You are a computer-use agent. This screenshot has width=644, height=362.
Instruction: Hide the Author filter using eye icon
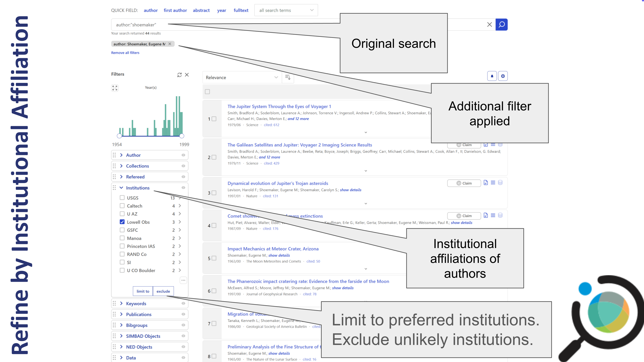[183, 155]
